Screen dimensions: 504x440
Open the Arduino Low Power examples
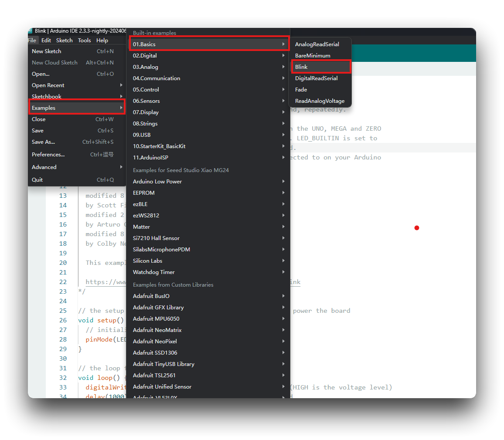click(208, 182)
